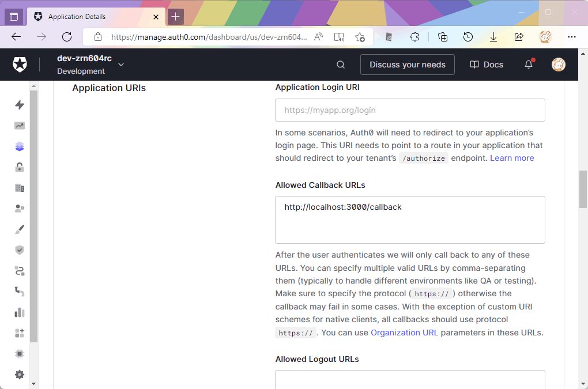This screenshot has width=588, height=389.
Task: Open the Applications layers icon in sidebar
Action: point(20,146)
